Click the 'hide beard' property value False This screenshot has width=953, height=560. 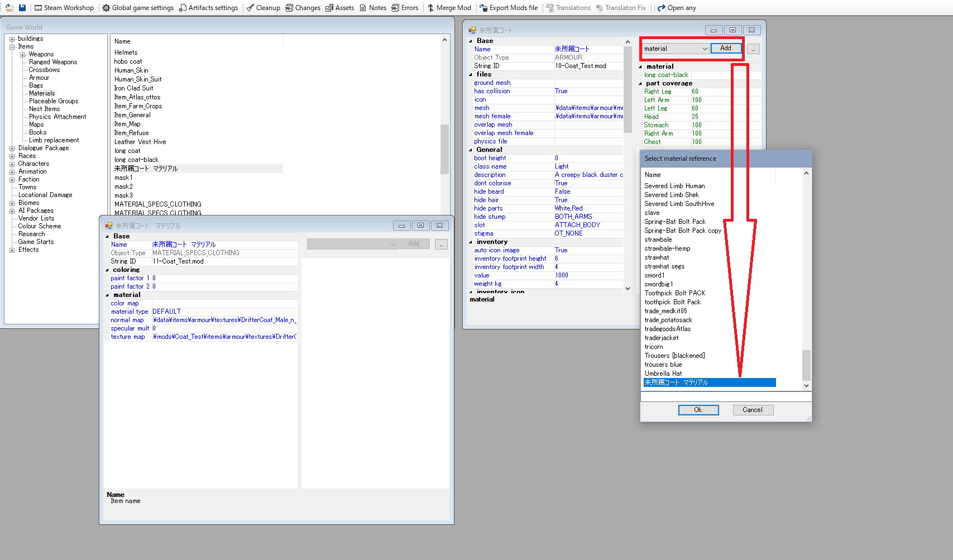588,192
